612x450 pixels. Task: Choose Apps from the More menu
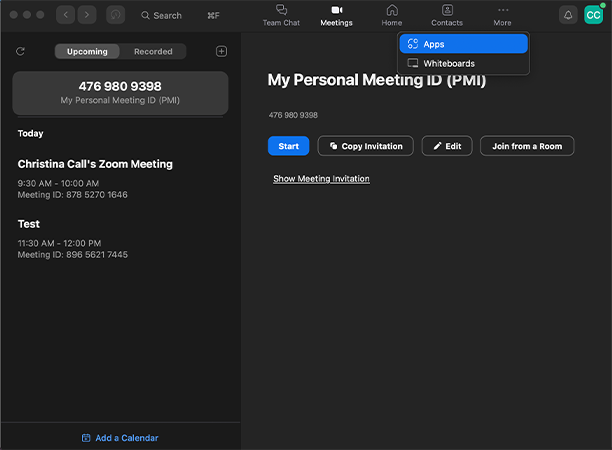pyautogui.click(x=464, y=44)
